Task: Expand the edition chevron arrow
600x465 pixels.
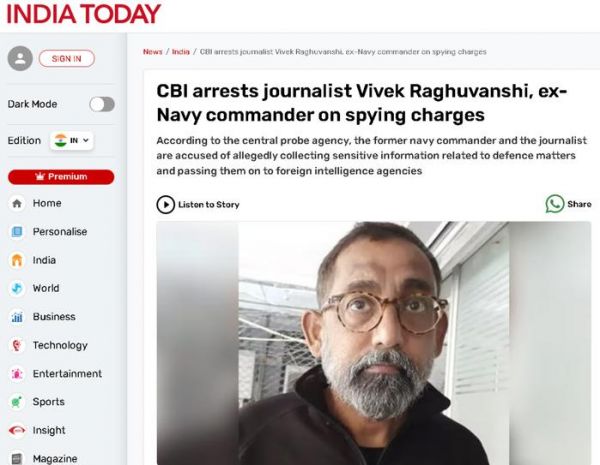Action: pos(86,140)
